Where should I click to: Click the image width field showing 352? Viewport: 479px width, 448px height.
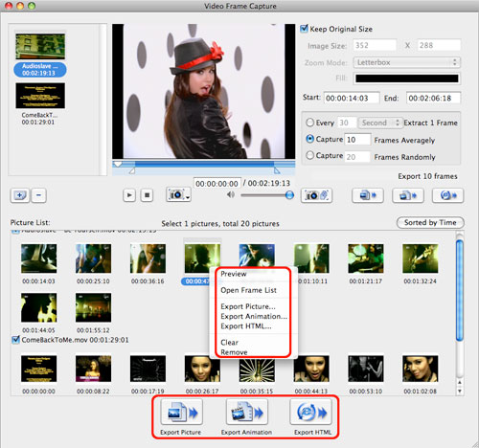(x=375, y=45)
